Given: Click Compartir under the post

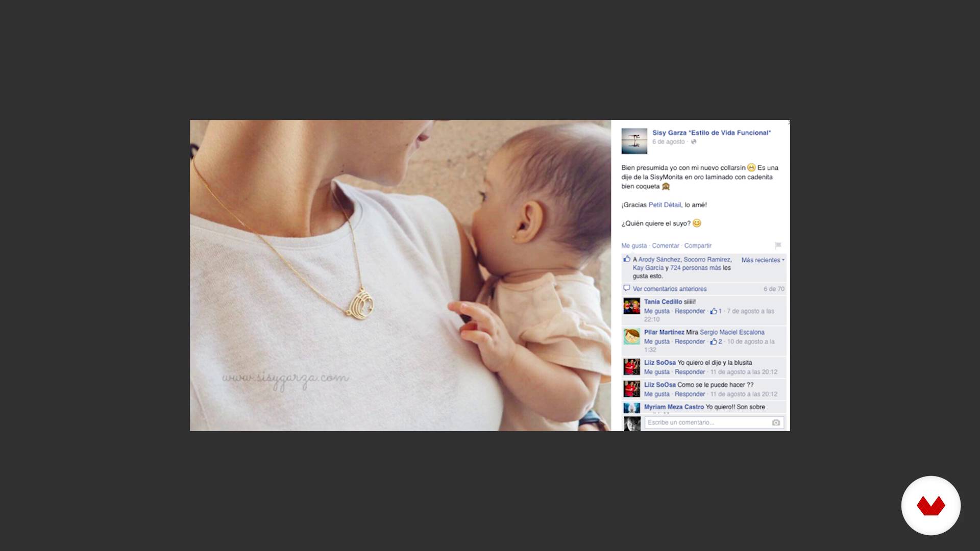Looking at the screenshot, I should 698,246.
